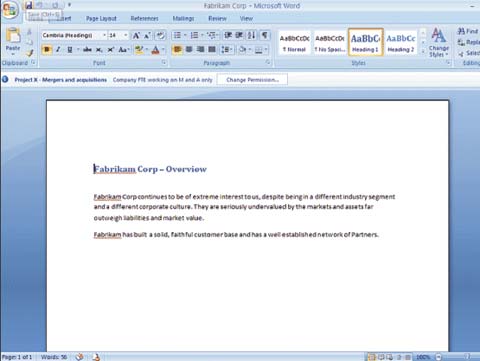Click the Select icon in Editing

pos(461,53)
